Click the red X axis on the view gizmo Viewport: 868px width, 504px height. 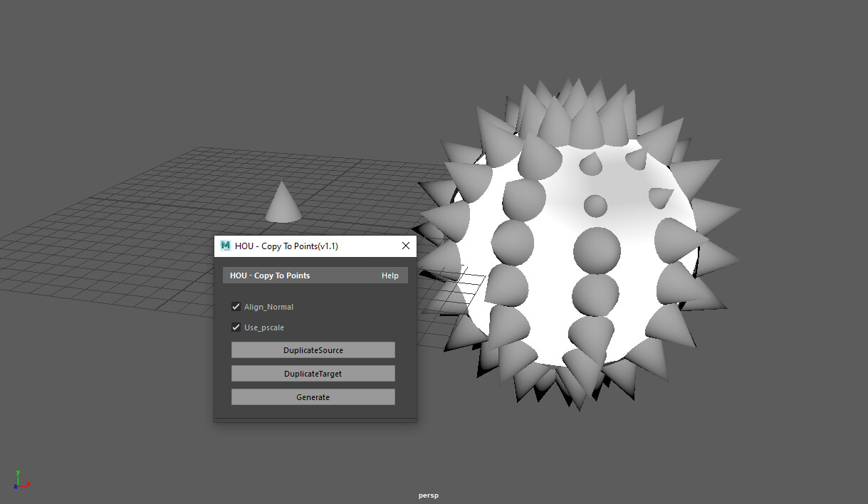click(x=27, y=485)
